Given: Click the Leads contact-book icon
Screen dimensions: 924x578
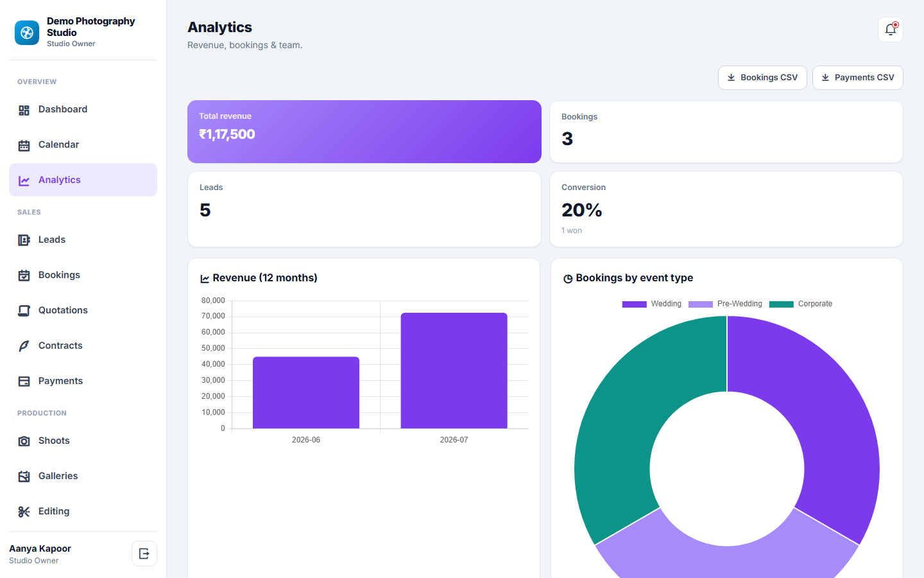Looking at the screenshot, I should 24,240.
